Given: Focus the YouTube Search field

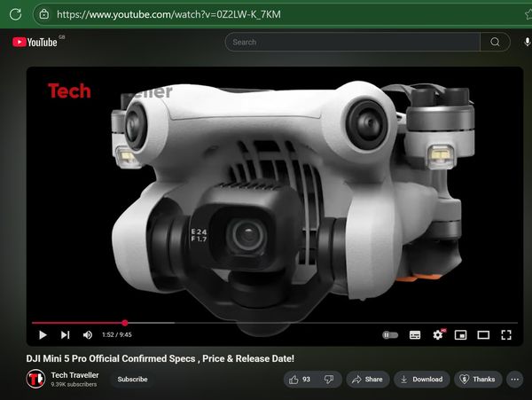Looking at the screenshot, I should click(353, 42).
